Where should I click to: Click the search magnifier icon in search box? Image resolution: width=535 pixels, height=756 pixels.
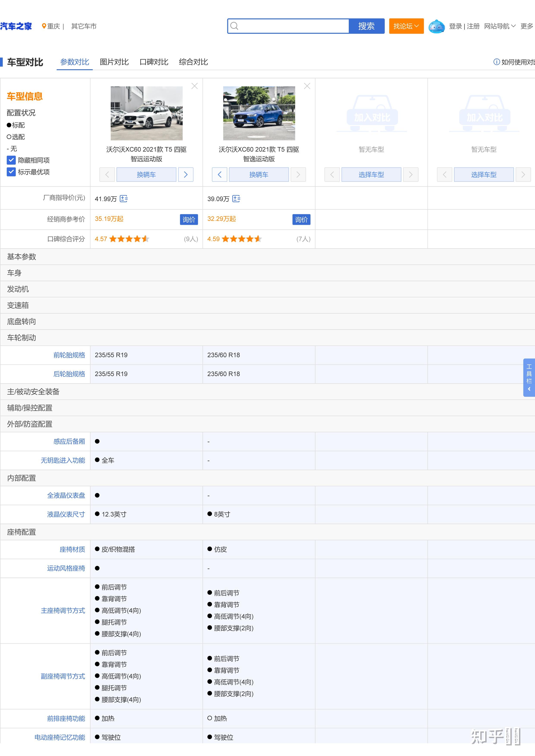pyautogui.click(x=234, y=26)
